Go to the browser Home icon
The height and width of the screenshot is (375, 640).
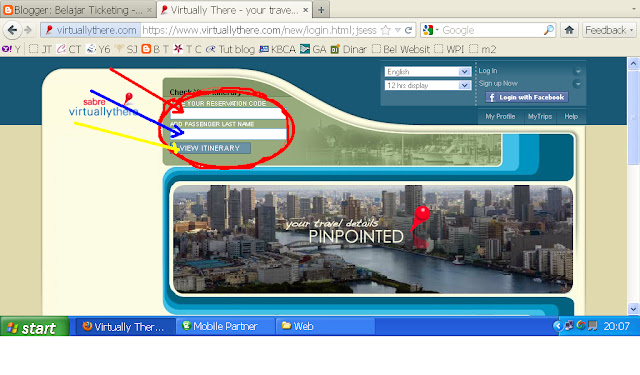[x=569, y=30]
